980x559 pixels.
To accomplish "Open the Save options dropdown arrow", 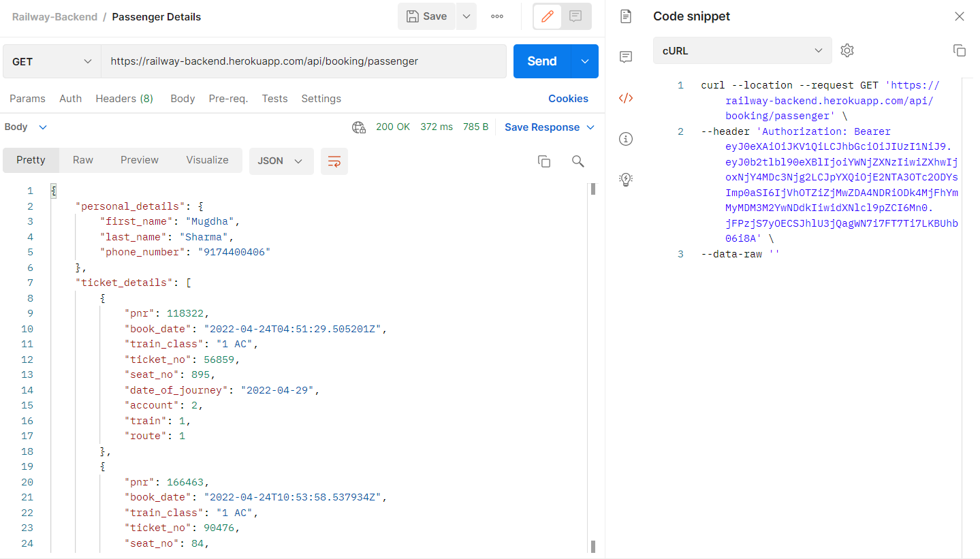I will click(467, 16).
